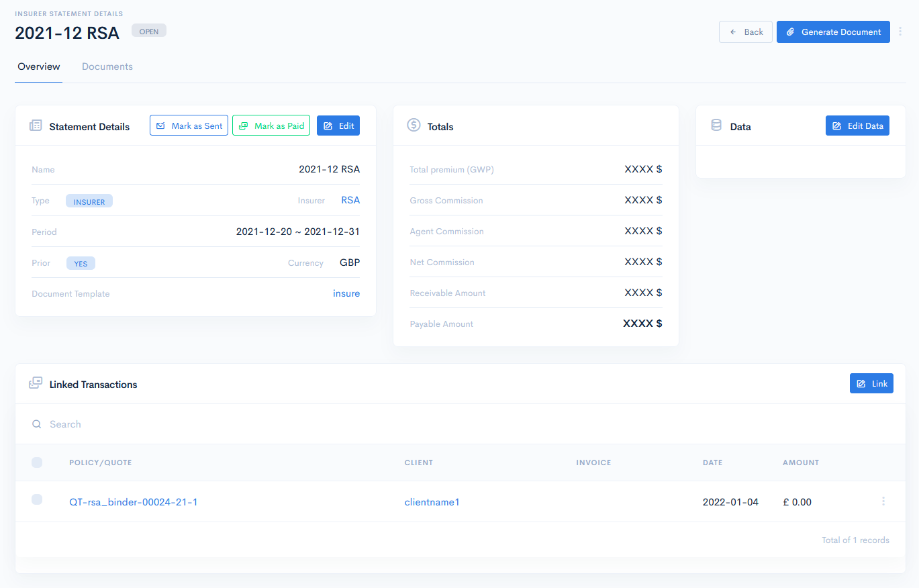This screenshot has width=919, height=588.
Task: Open the RSA insurer link
Action: (x=350, y=200)
